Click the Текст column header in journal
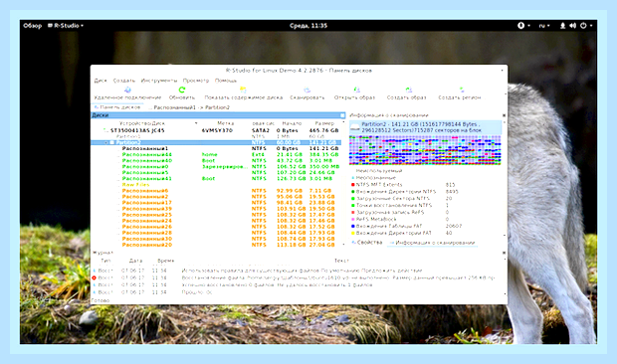Screen dimensions: 617x364 [341, 261]
